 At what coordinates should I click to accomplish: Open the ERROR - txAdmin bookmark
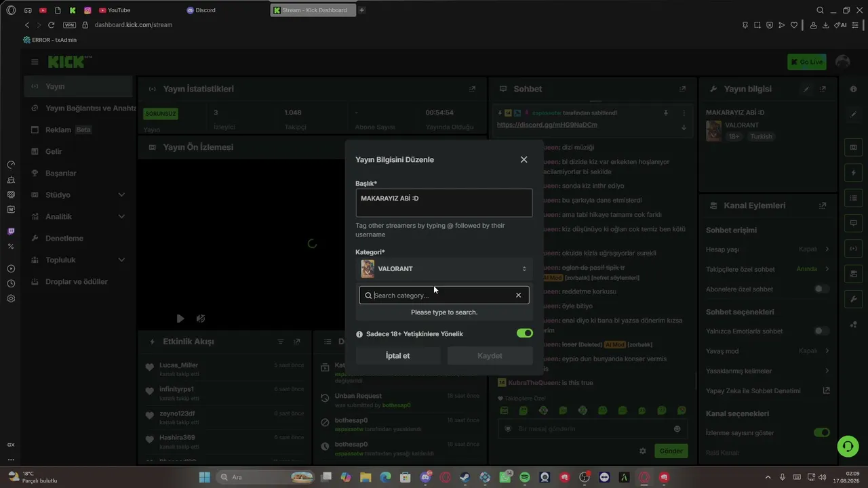(50, 40)
